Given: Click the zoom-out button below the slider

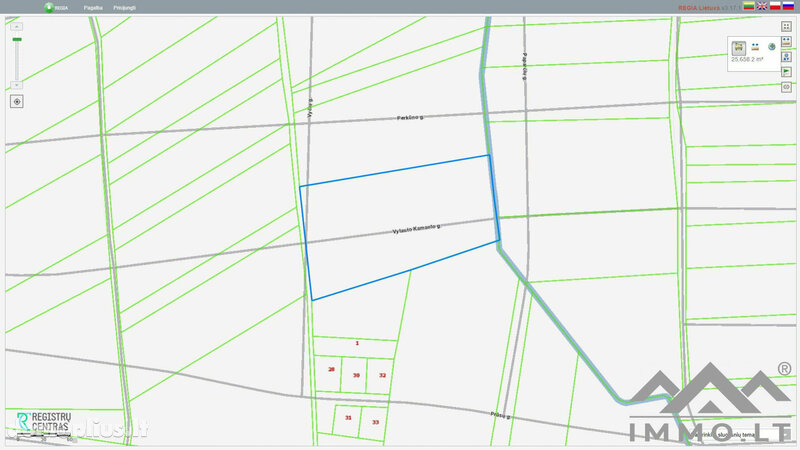Looking at the screenshot, I should [x=17, y=85].
